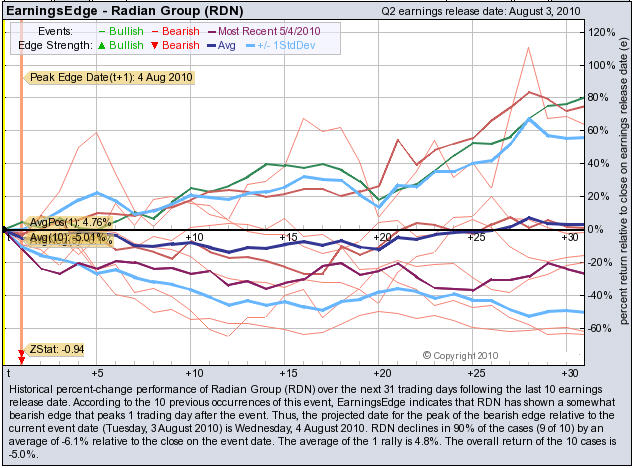
Task: Click the +20 trading day axis label
Action: 381,237
